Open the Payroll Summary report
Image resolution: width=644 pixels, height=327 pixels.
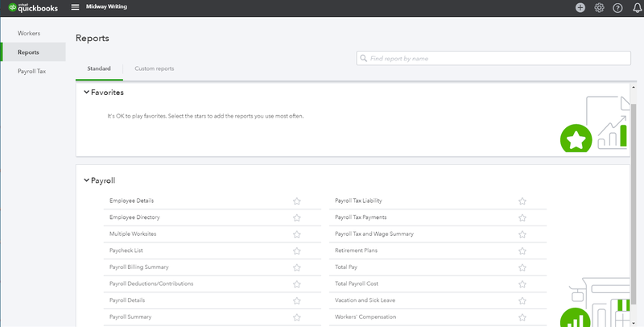(x=130, y=317)
